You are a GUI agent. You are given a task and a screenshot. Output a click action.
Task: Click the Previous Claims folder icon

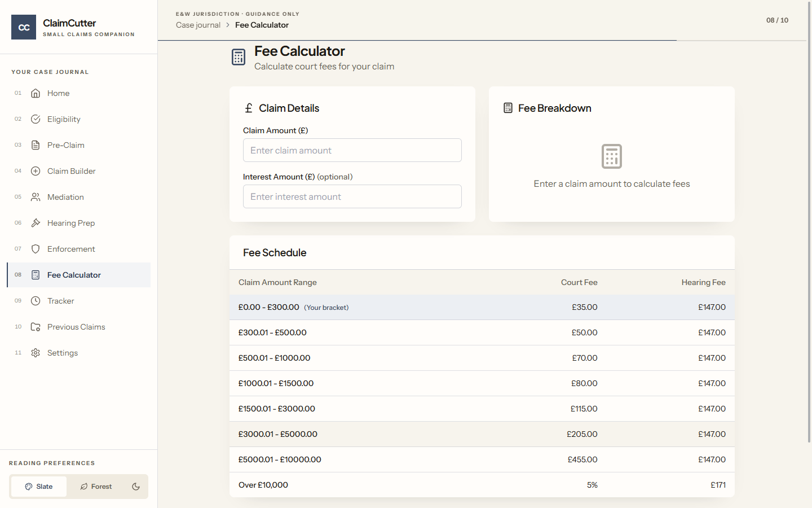tap(36, 327)
